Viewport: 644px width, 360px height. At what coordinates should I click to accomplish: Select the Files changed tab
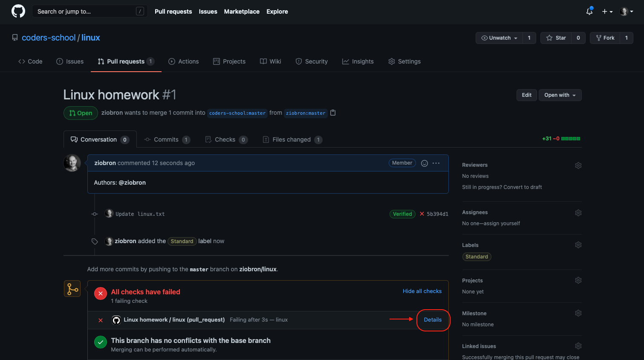pos(292,139)
